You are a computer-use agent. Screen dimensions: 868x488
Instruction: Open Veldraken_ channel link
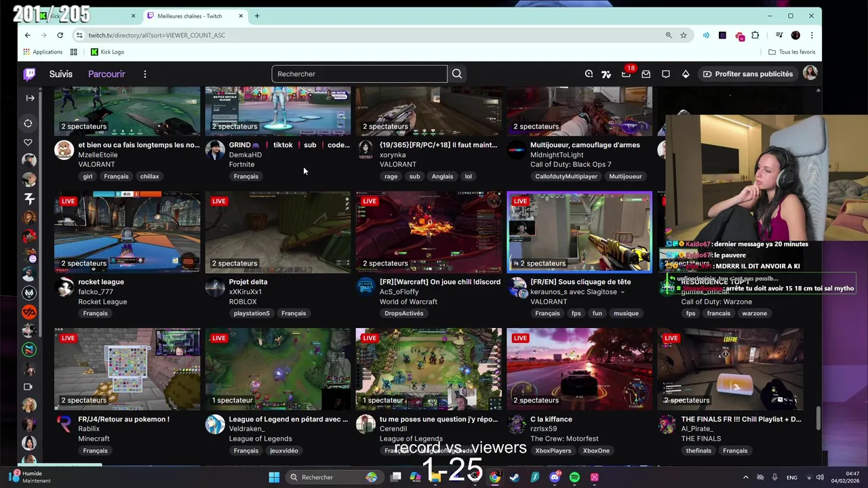[x=247, y=429]
